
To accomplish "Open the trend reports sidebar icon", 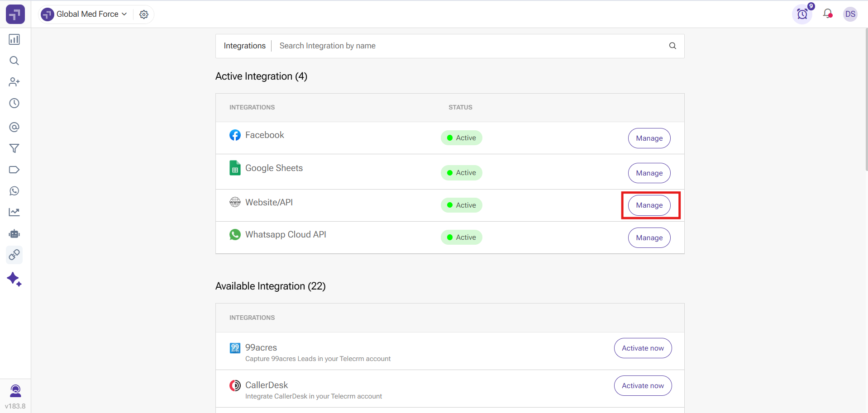I will [x=14, y=212].
